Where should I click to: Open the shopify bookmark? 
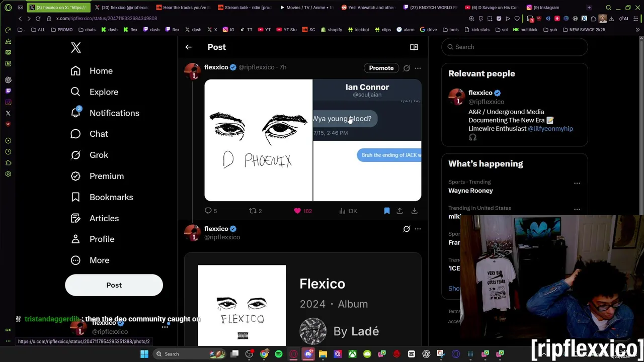click(331, 30)
